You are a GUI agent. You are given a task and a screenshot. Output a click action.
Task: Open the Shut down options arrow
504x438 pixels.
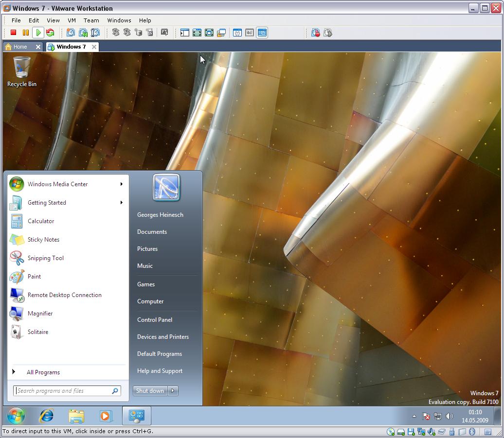click(173, 390)
